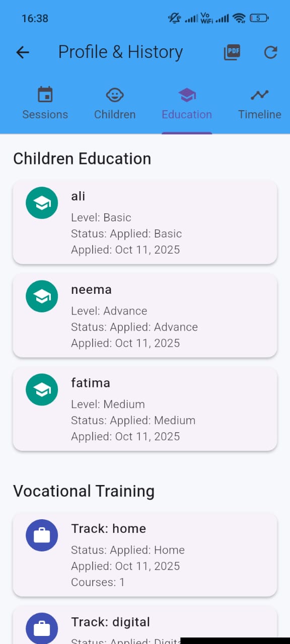Tap the blue briefcase icon on Track: home

point(42,535)
